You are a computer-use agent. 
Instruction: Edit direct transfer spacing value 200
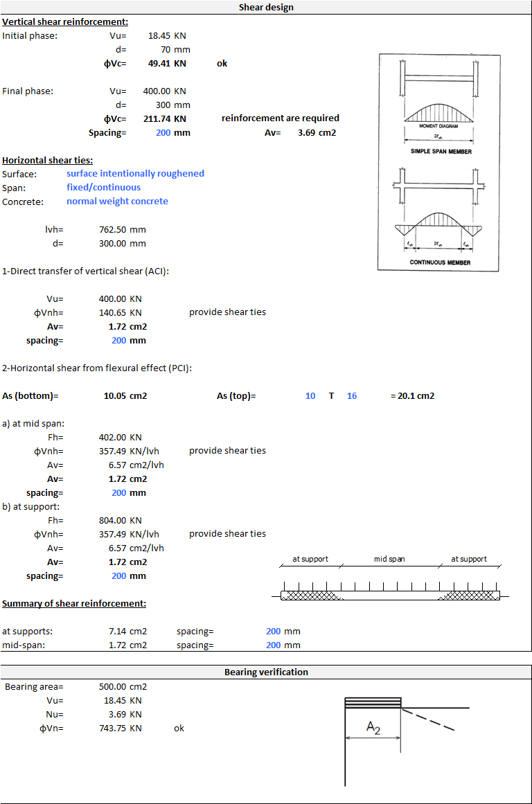tap(119, 341)
